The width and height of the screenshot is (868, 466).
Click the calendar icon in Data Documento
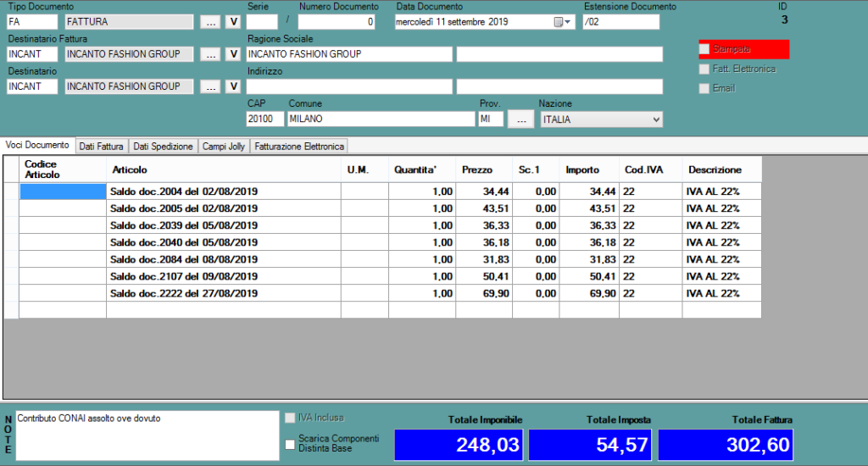coord(558,22)
